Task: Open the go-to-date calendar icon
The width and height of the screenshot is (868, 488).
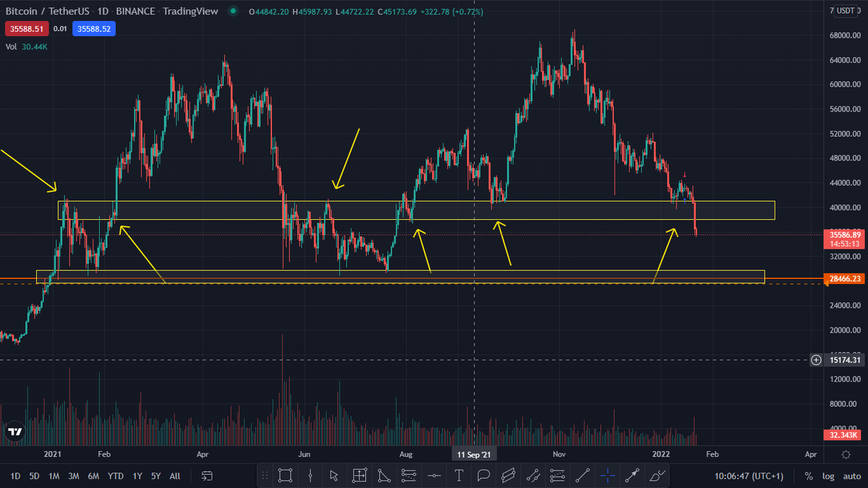Action: point(207,476)
